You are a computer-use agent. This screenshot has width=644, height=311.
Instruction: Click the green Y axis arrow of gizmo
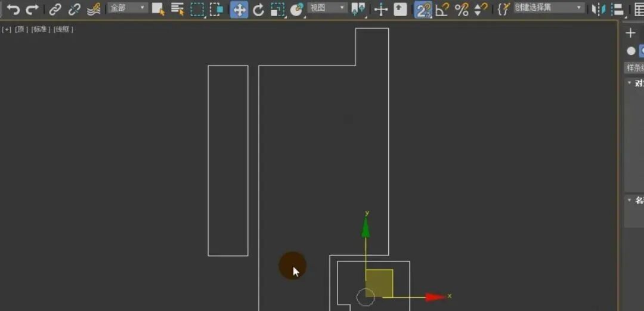click(x=366, y=227)
